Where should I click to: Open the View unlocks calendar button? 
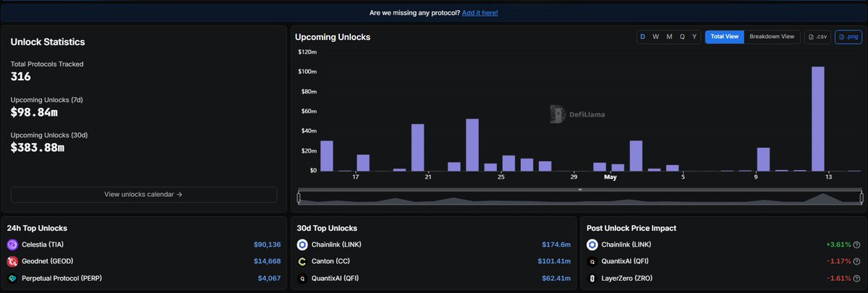coord(143,194)
